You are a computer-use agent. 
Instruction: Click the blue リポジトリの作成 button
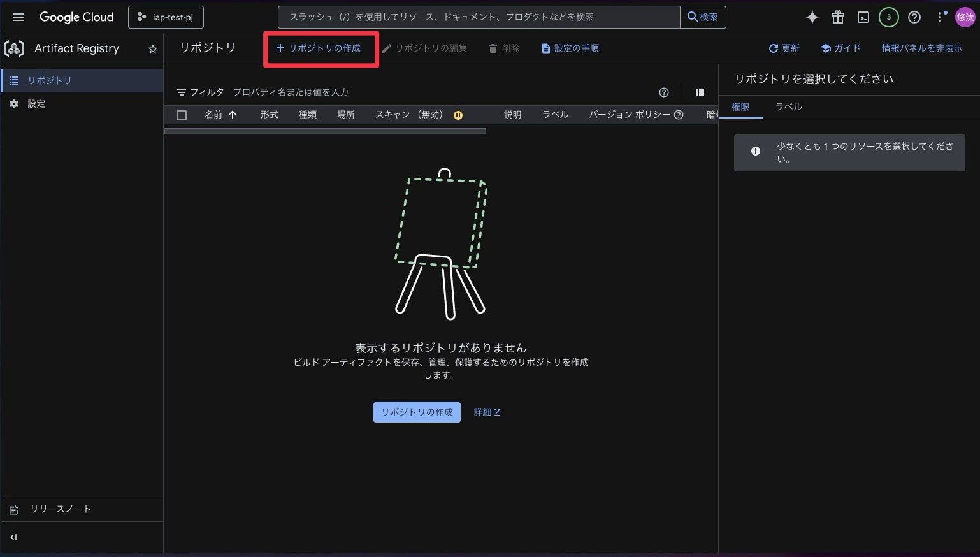coord(417,412)
